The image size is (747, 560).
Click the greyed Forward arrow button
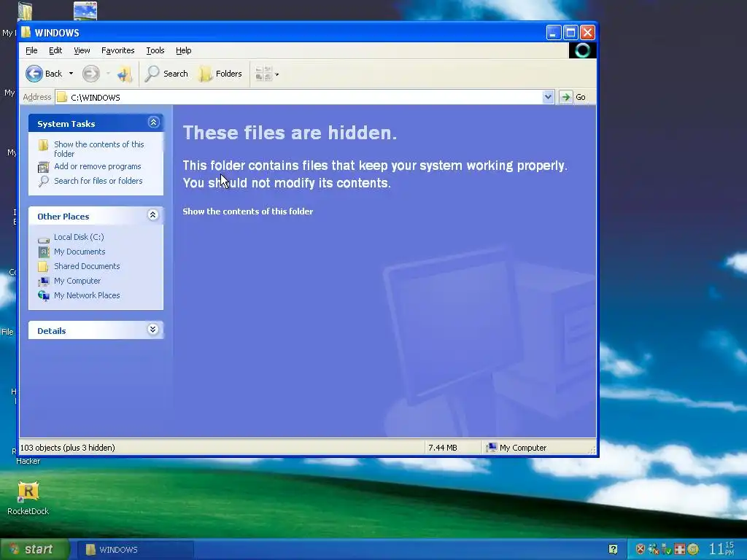point(90,74)
